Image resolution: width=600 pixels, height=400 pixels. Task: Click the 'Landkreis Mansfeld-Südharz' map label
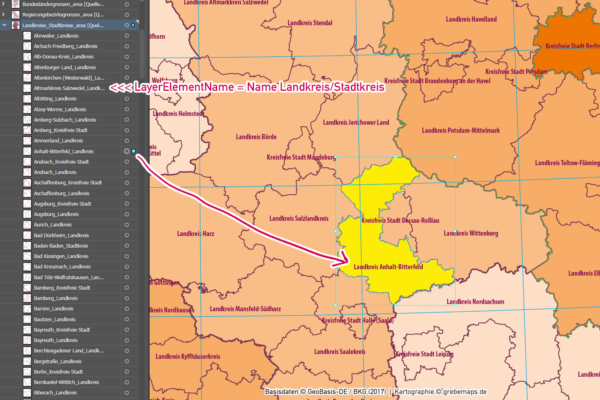click(245, 309)
